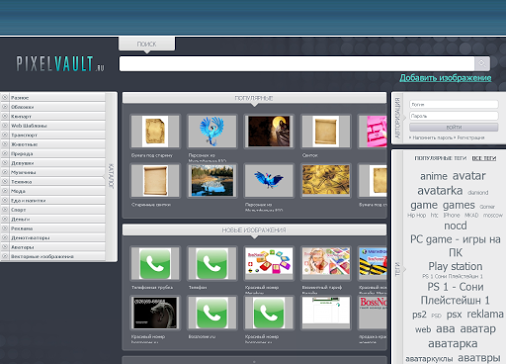Open the pink keyboard thumbnail
The width and height of the screenshot is (506, 364).
coord(372,131)
